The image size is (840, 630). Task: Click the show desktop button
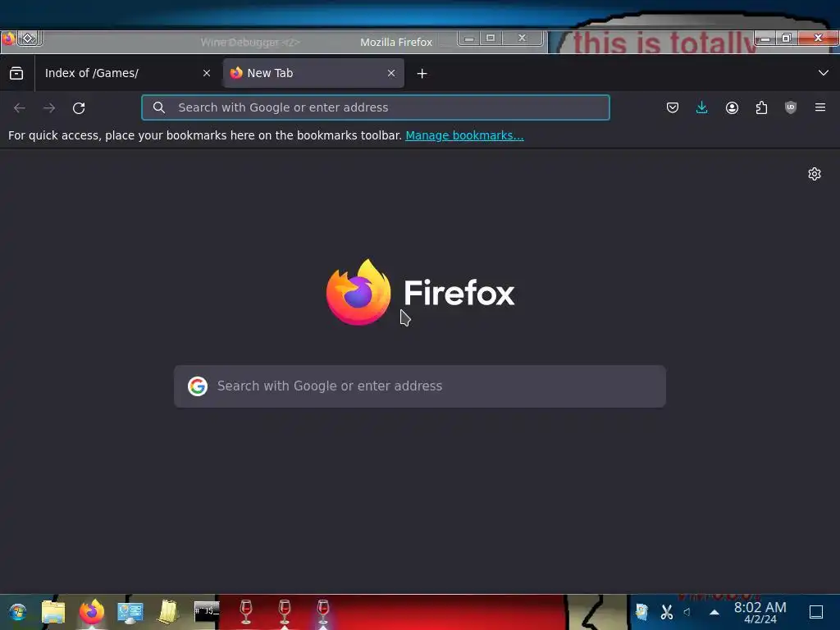point(816,612)
